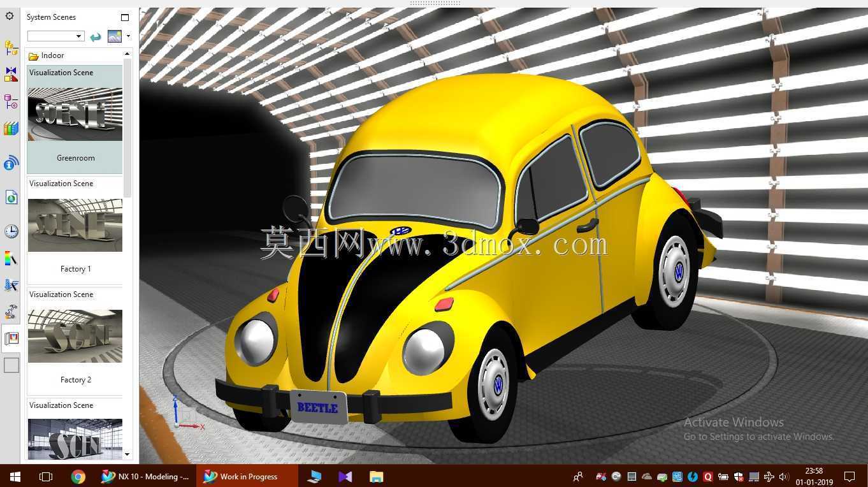Select the Factory 2 scene thumbnail
868x487 pixels.
point(75,336)
